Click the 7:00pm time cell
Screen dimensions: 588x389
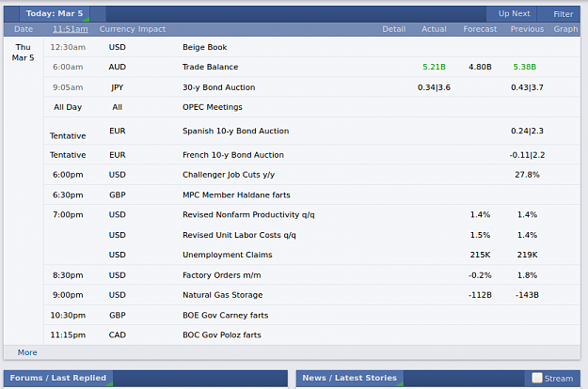point(68,215)
